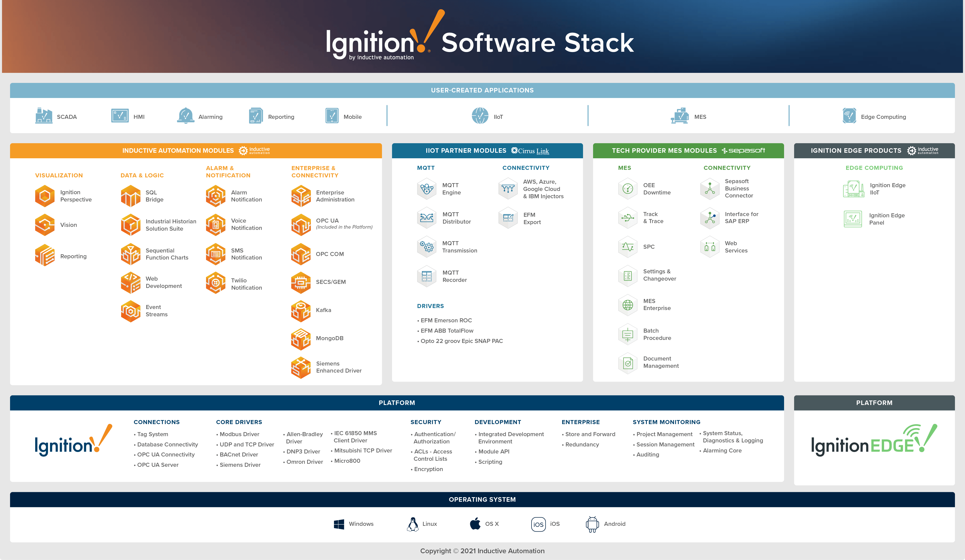Click the Linux penguin icon
This screenshot has height=560, width=965.
[x=412, y=524]
